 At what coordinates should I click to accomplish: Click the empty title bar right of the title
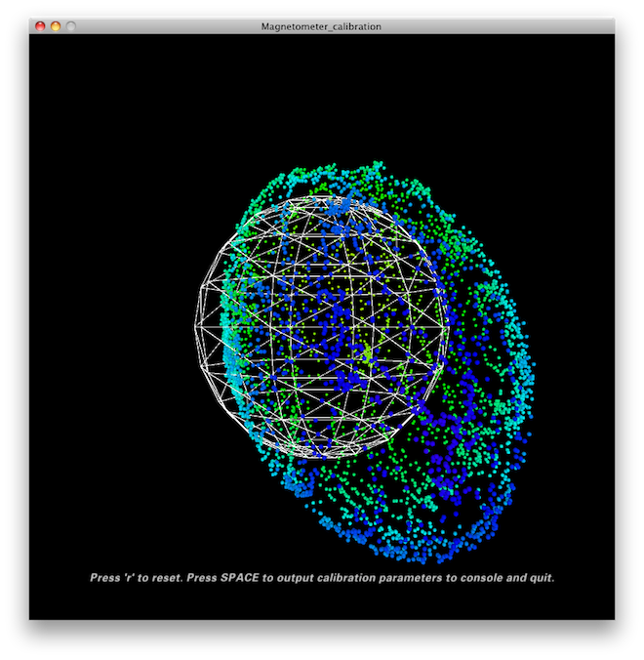(x=497, y=26)
